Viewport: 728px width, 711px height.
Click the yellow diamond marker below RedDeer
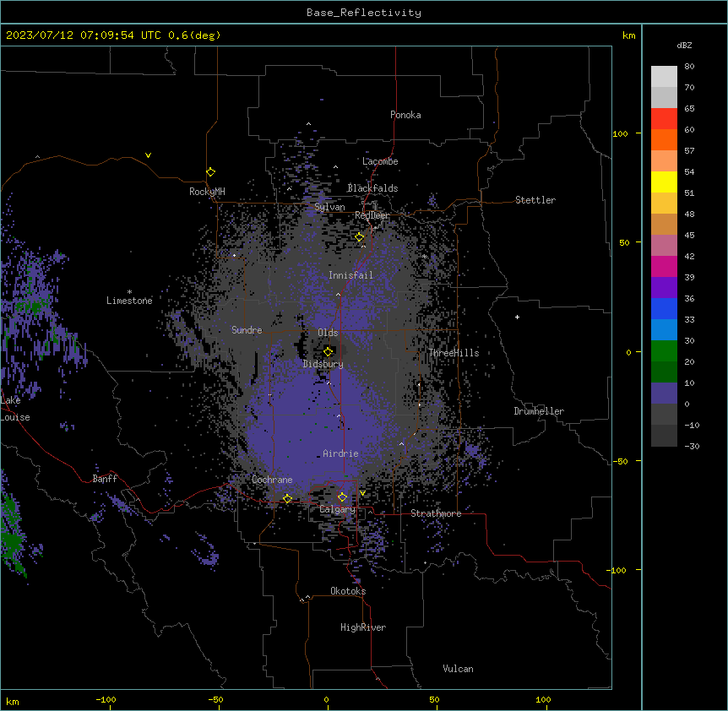pos(360,237)
